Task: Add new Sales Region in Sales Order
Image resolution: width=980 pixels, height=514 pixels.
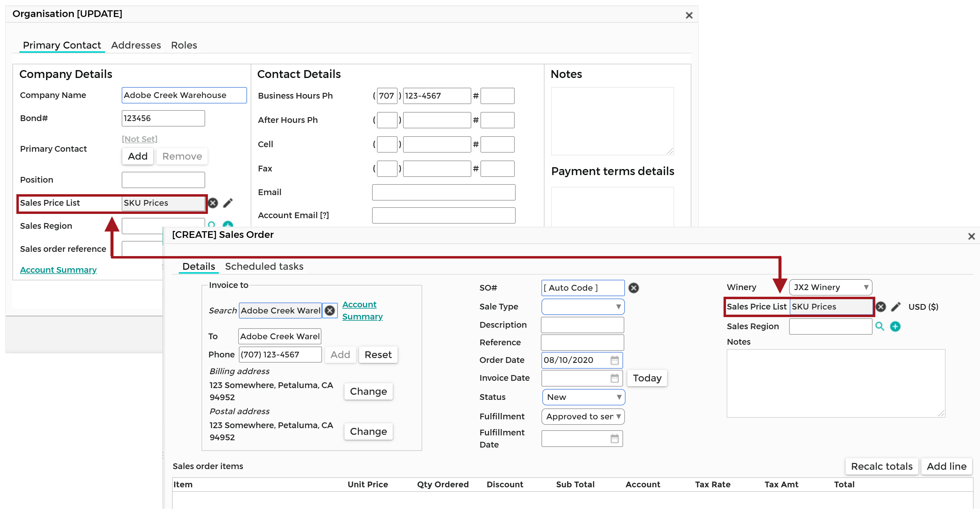Action: point(895,326)
